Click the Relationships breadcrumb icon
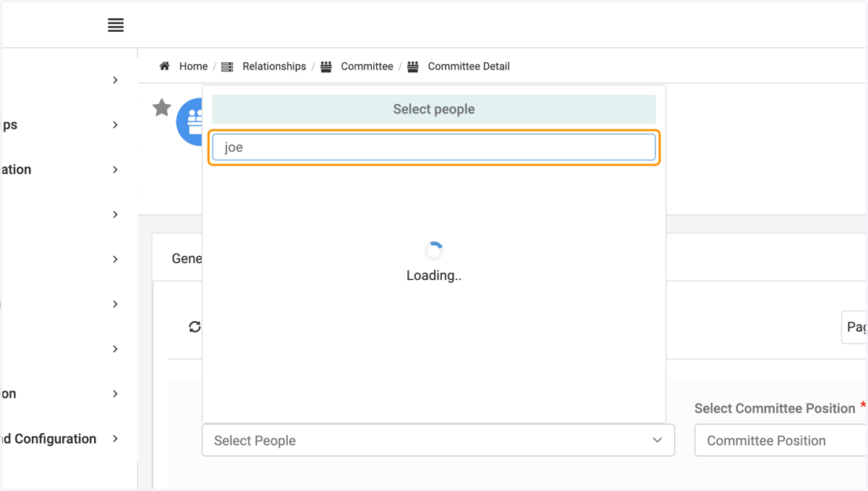The width and height of the screenshot is (868, 491). coord(227,67)
